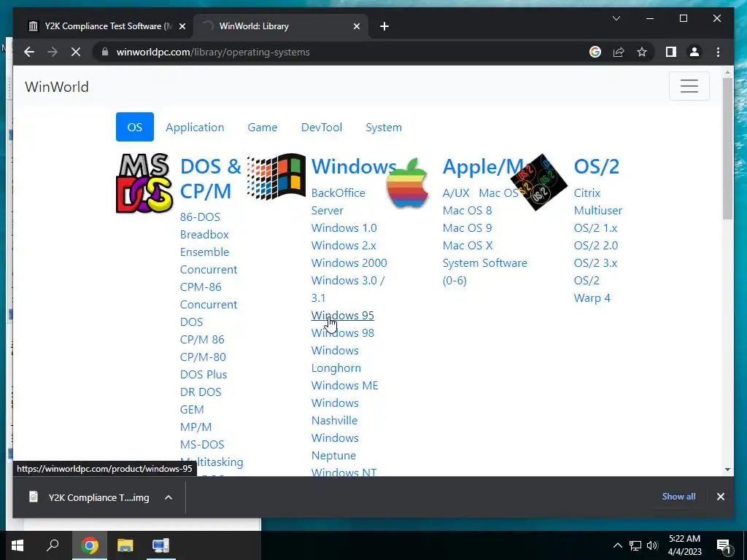Toggle the WinWorld hamburger menu
The height and width of the screenshot is (560, 747).
click(x=689, y=86)
